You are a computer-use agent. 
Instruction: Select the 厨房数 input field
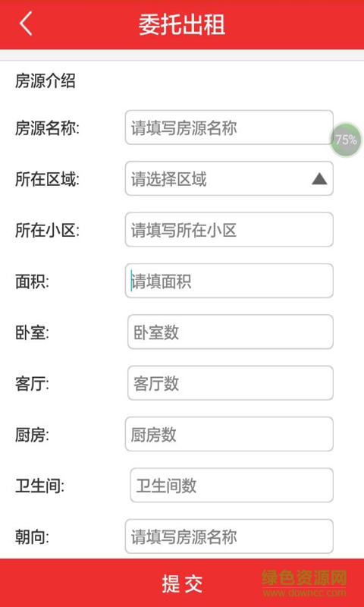(229, 434)
